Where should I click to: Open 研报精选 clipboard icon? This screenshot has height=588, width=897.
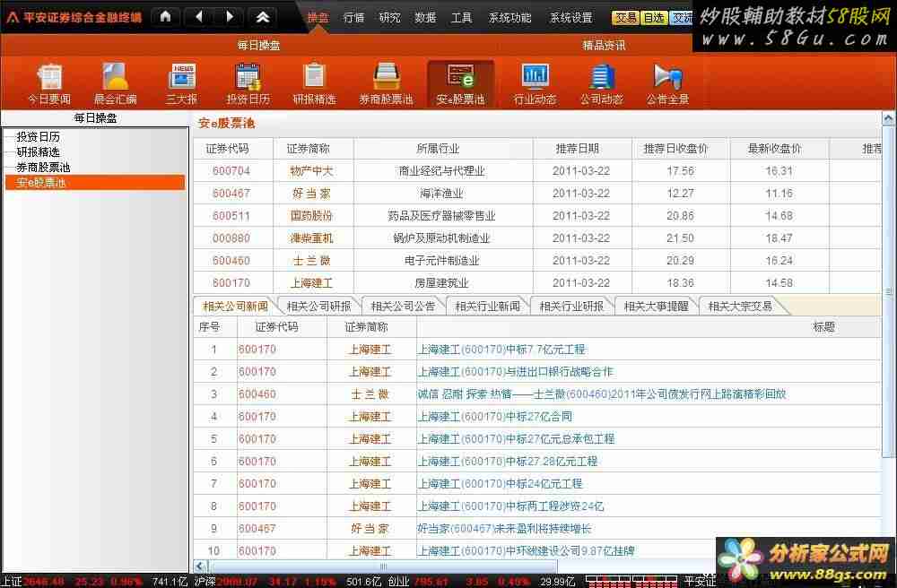(x=314, y=84)
